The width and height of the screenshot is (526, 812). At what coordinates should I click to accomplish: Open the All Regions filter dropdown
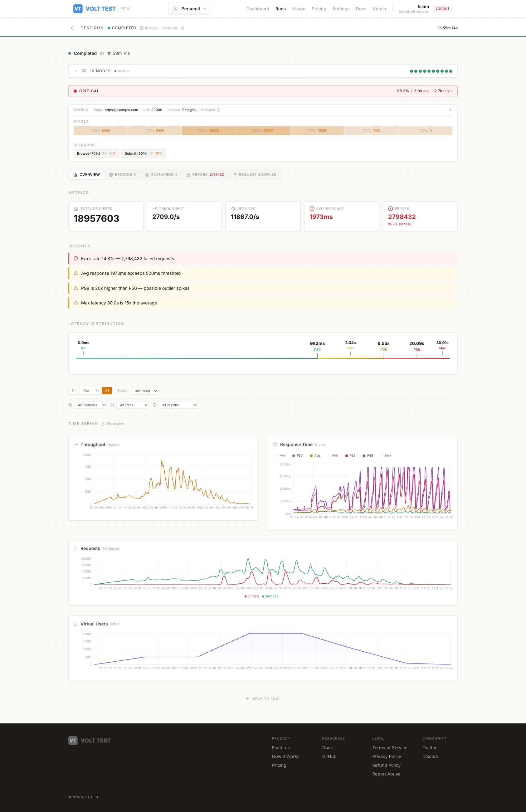(178, 405)
